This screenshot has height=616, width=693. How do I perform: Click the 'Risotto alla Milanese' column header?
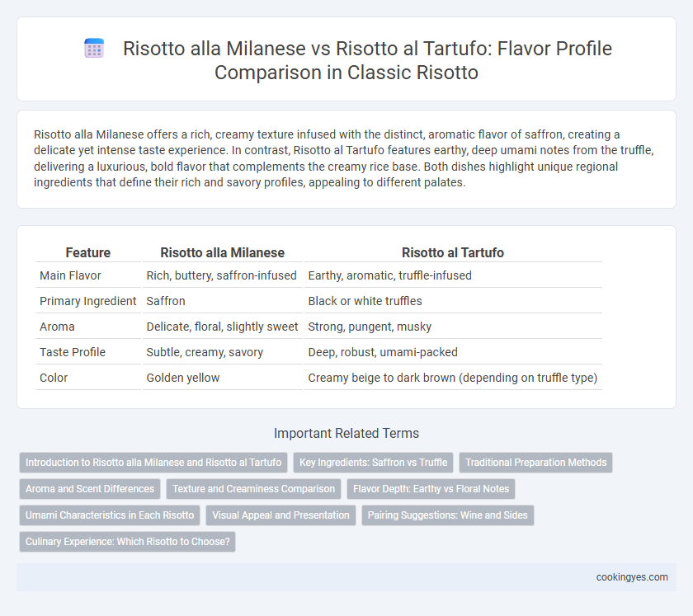[x=222, y=253]
